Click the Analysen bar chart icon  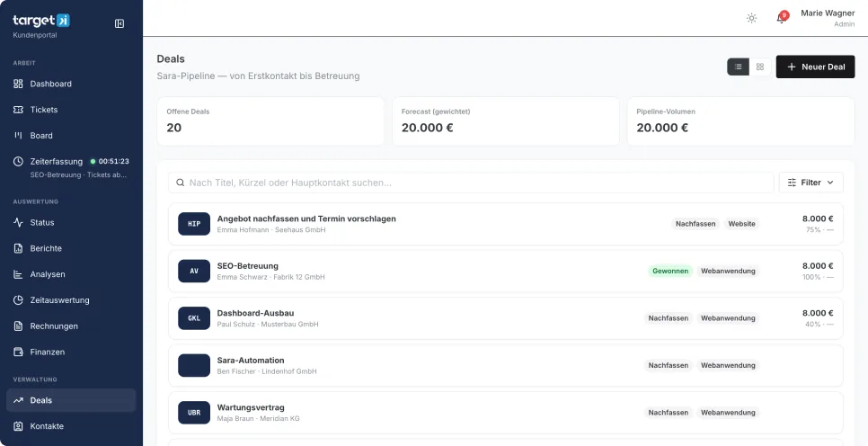point(18,274)
